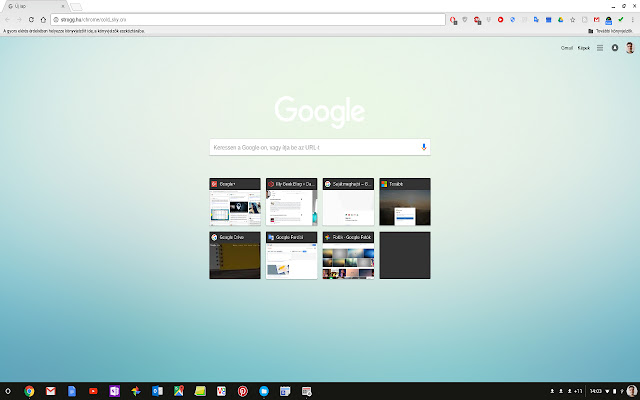
Task: Open the Google account profile picture
Action: pos(630,48)
